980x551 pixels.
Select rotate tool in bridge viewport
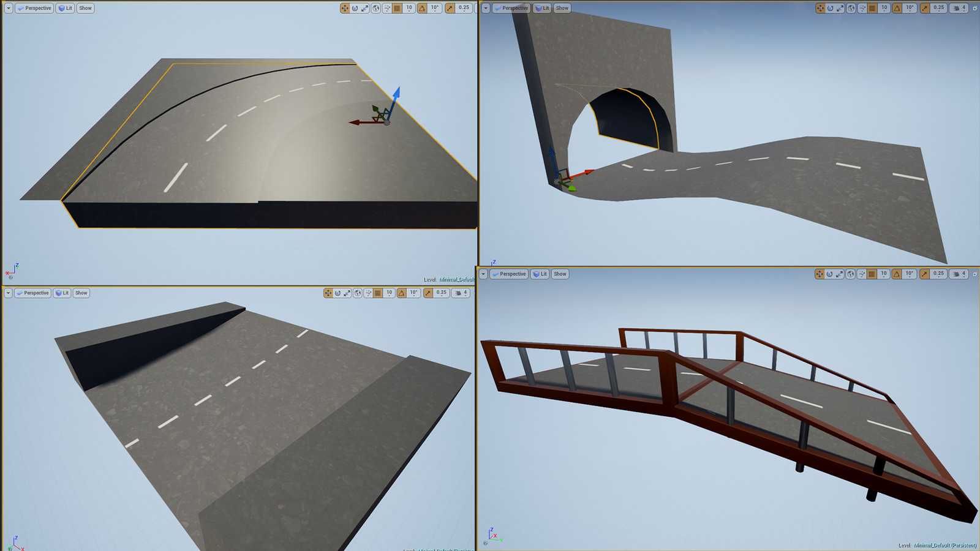pos(829,274)
